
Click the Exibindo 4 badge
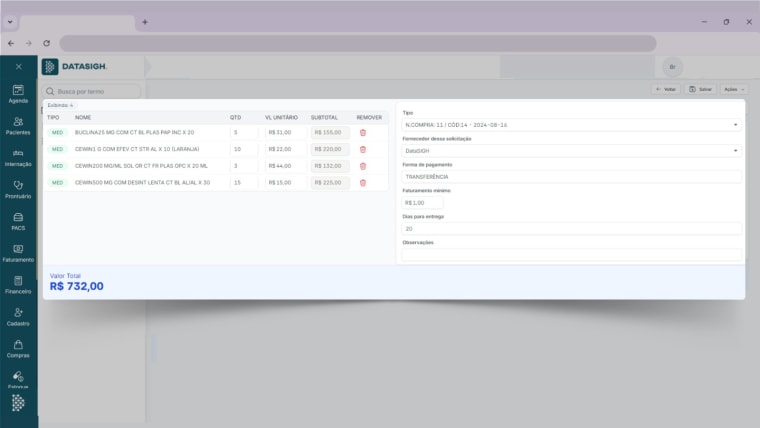click(60, 105)
